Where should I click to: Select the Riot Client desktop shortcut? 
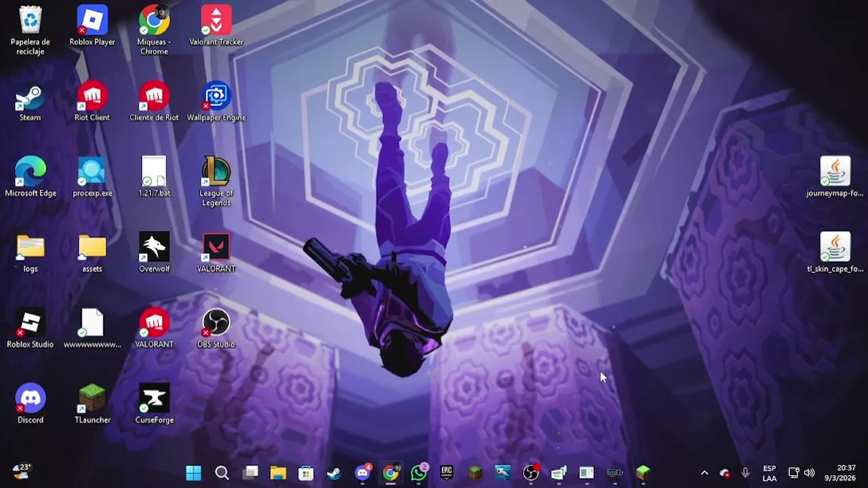92,102
